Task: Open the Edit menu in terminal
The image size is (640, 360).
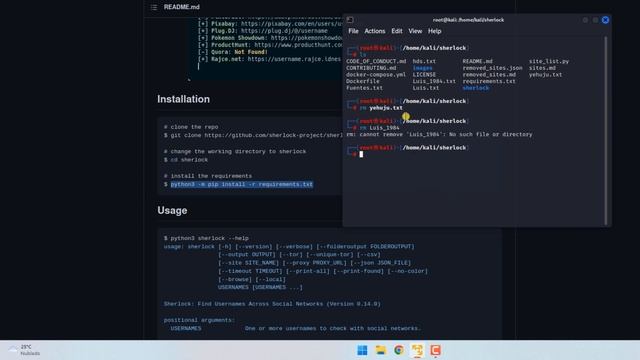Action: (397, 31)
